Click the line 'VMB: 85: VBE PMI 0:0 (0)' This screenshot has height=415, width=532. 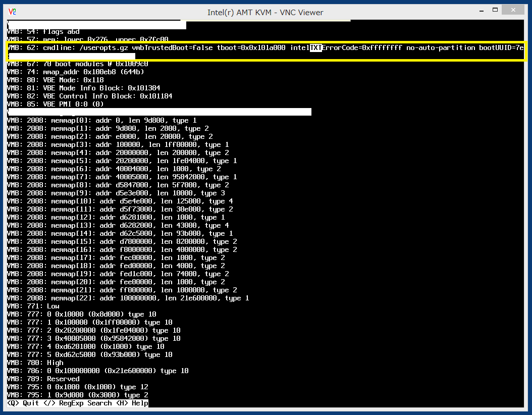click(x=56, y=105)
